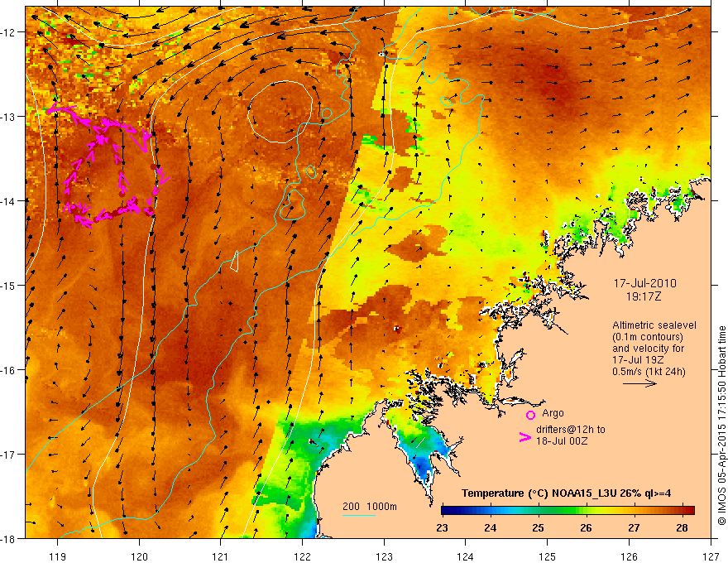Click the magenta Argo circle legend symbol

[x=530, y=415]
